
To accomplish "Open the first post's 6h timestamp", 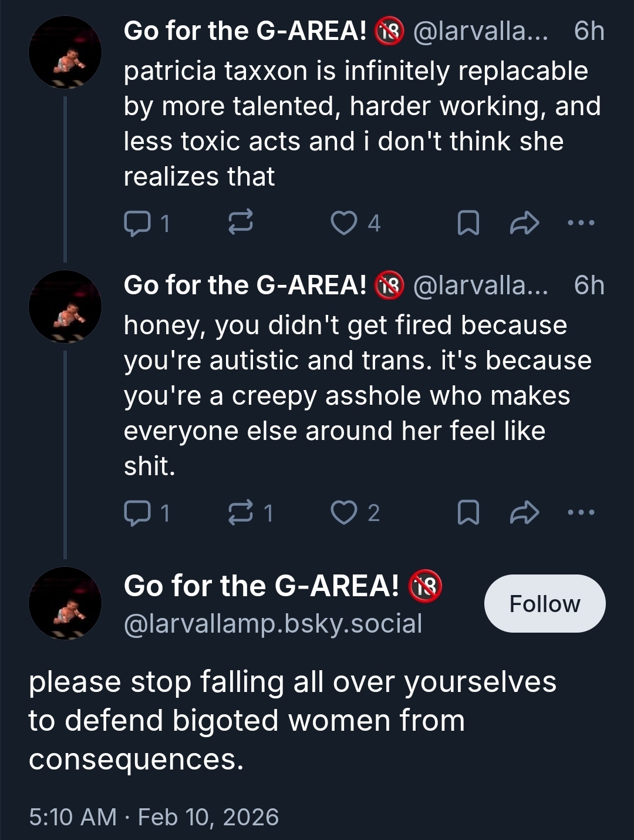I will pos(589,31).
